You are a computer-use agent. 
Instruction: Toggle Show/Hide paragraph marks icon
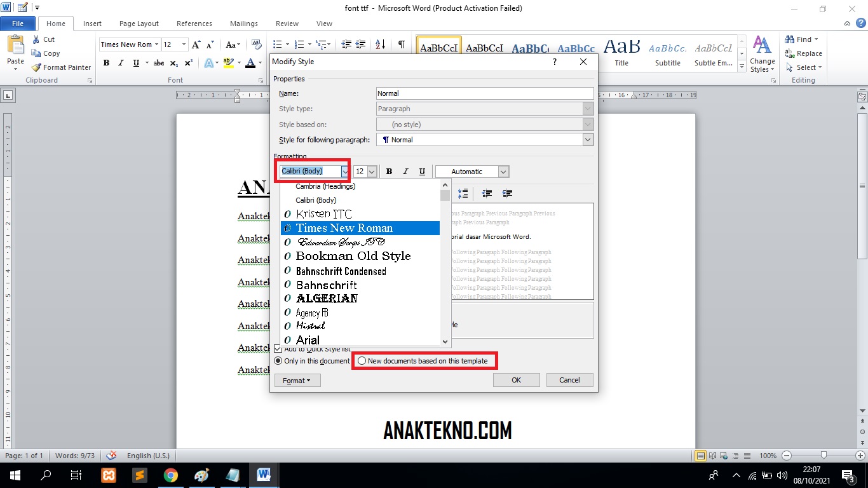(402, 44)
